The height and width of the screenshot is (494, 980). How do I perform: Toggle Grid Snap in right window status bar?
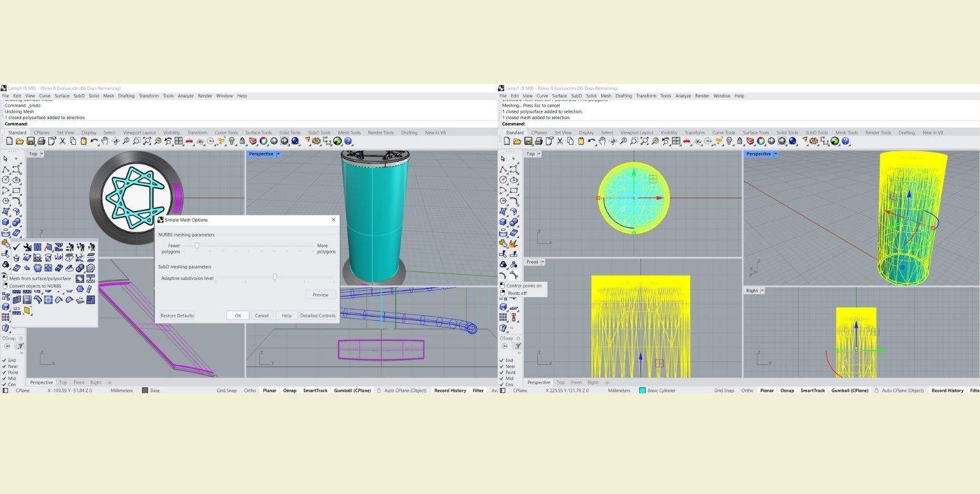[724, 390]
